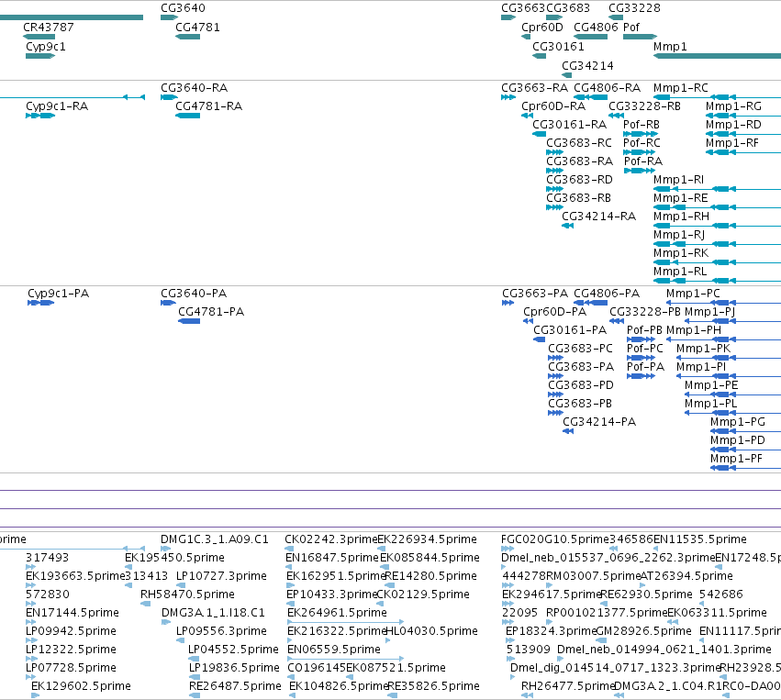The image size is (781, 700).
Task: Select the Pof-RB transcript
Action: click(x=641, y=134)
